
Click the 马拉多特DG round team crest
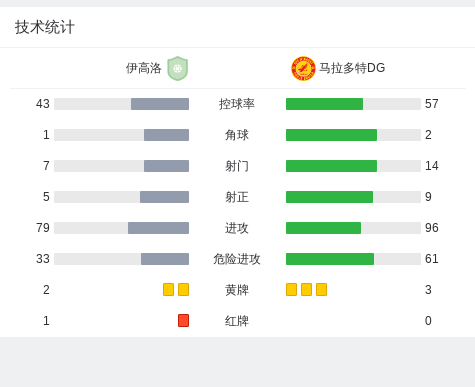click(x=303, y=68)
